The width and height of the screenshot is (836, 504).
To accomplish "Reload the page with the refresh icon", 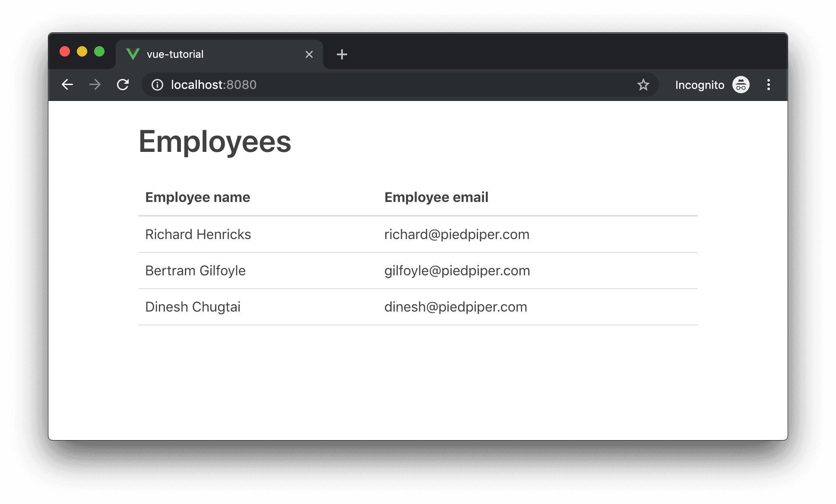I will pyautogui.click(x=123, y=85).
